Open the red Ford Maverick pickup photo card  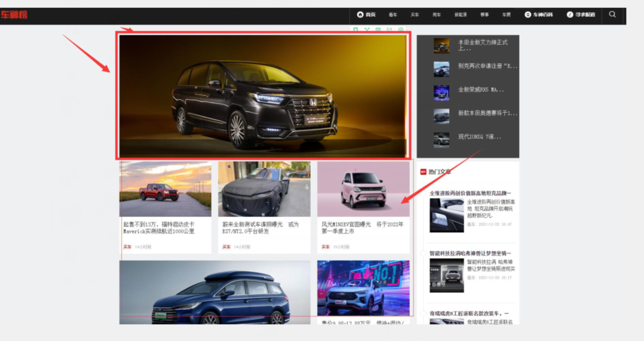click(x=165, y=189)
